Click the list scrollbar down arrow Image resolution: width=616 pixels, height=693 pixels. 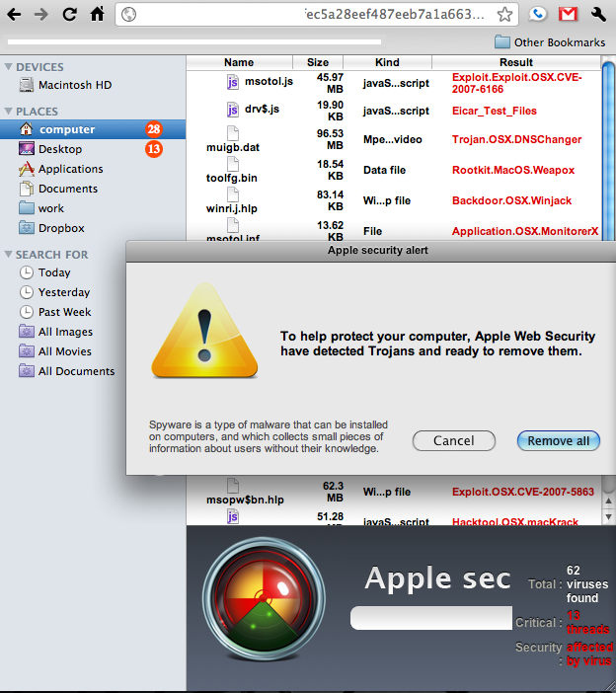click(x=608, y=516)
